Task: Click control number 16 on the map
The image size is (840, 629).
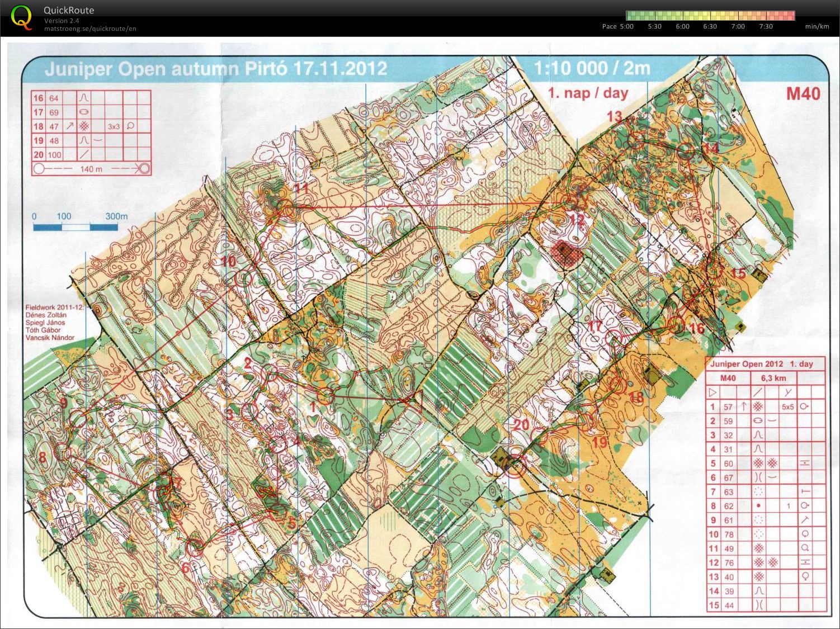Action: tap(697, 328)
